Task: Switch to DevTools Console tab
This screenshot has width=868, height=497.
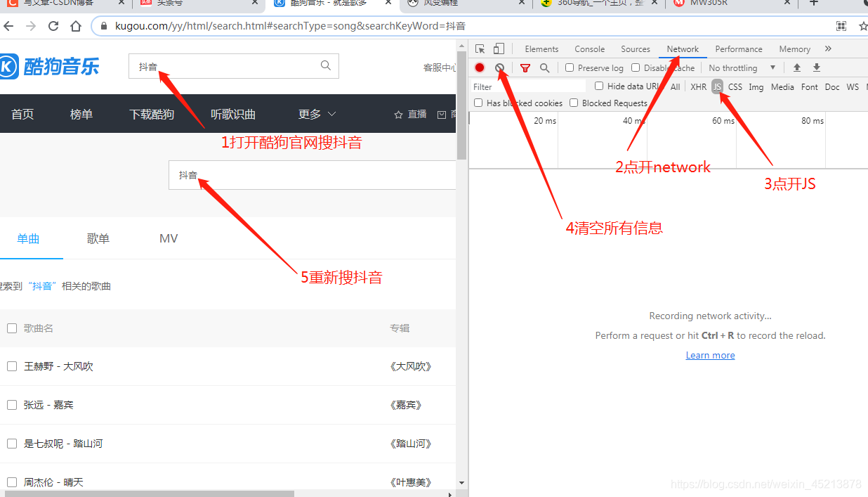Action: [589, 49]
